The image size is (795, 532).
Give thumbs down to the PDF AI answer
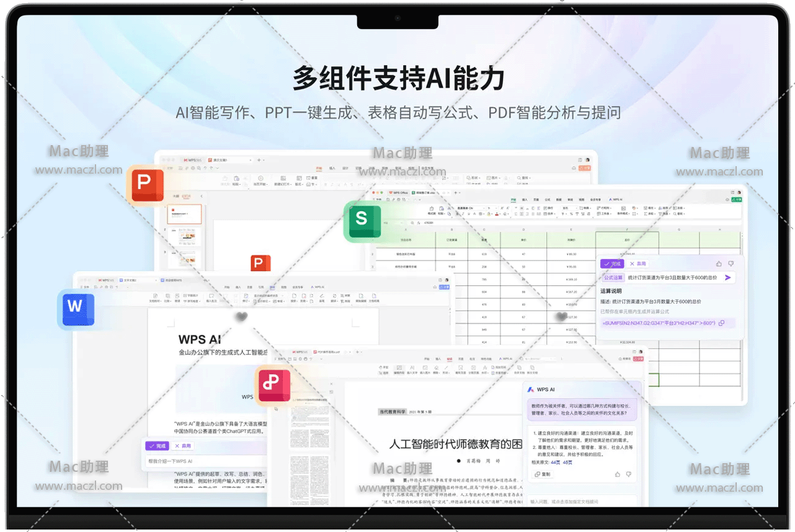coord(629,474)
